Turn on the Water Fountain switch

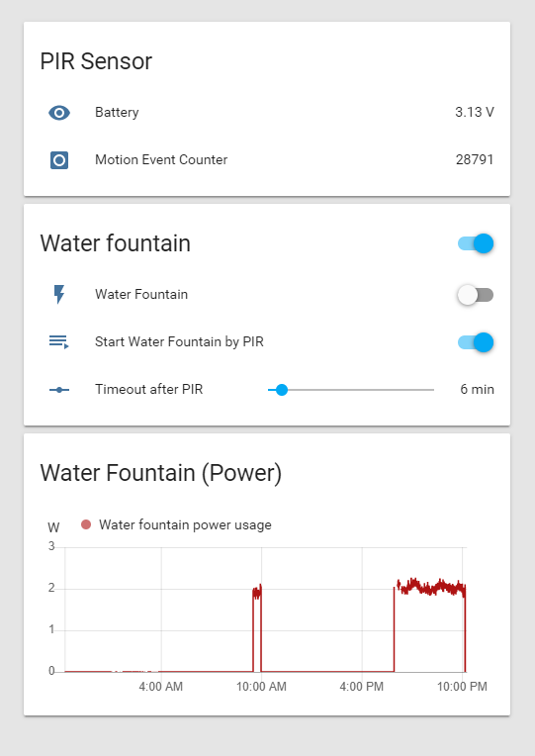coord(476,295)
